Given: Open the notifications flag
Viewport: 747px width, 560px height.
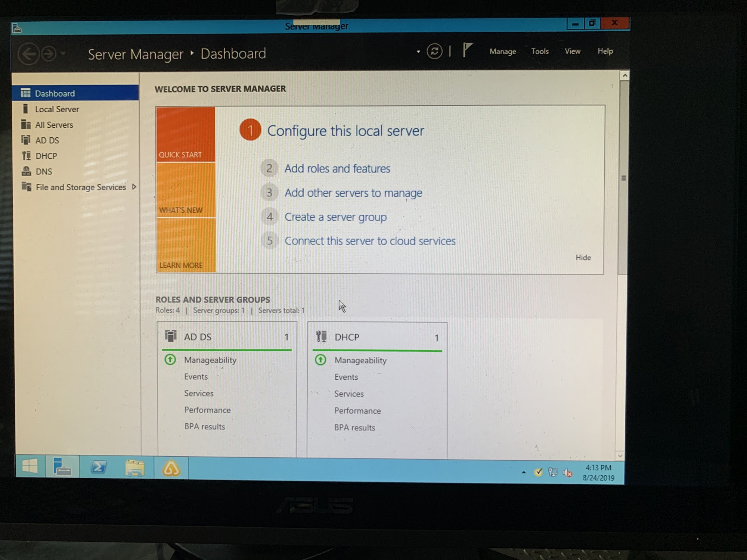Looking at the screenshot, I should coord(467,50).
